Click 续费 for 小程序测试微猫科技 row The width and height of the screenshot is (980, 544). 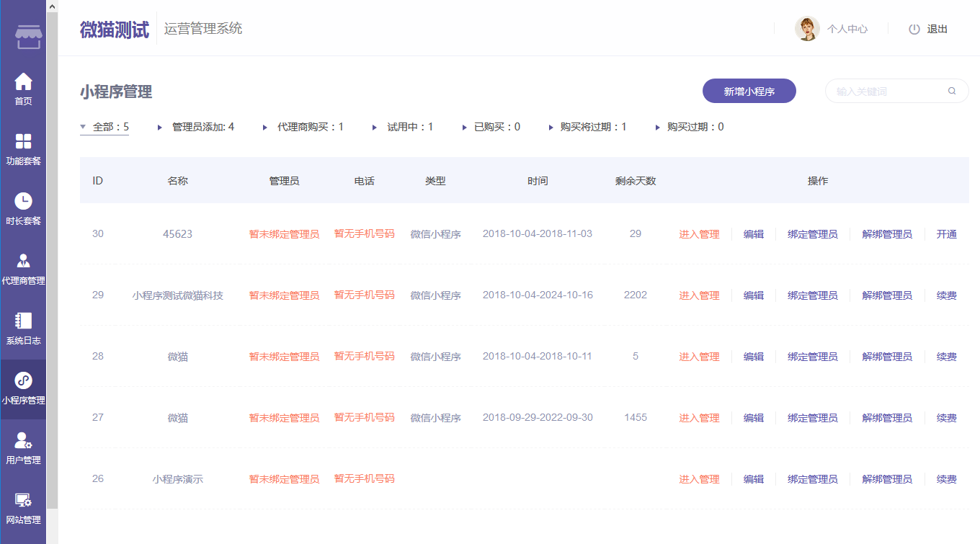[x=946, y=295]
